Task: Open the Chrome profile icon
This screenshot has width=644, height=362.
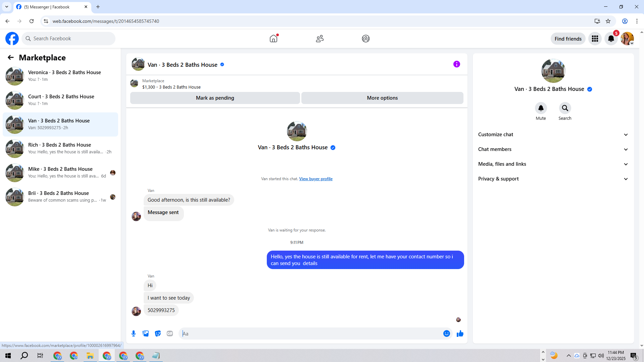Action: 625,21
